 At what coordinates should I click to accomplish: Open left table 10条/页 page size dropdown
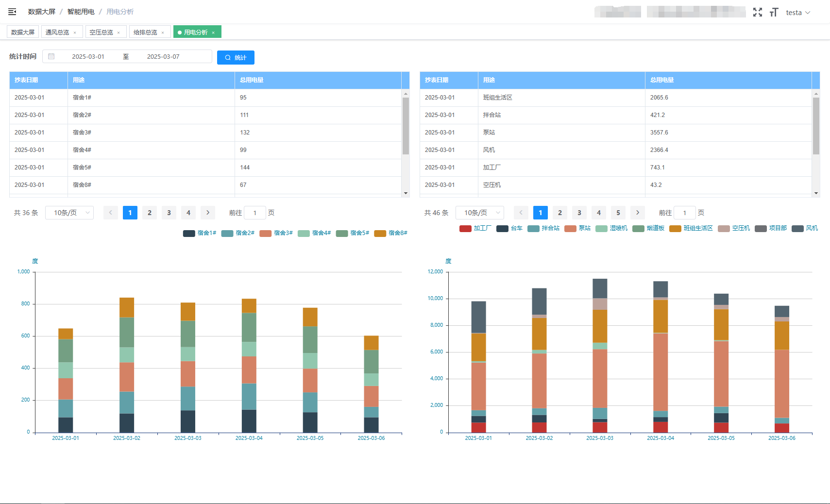(69, 213)
